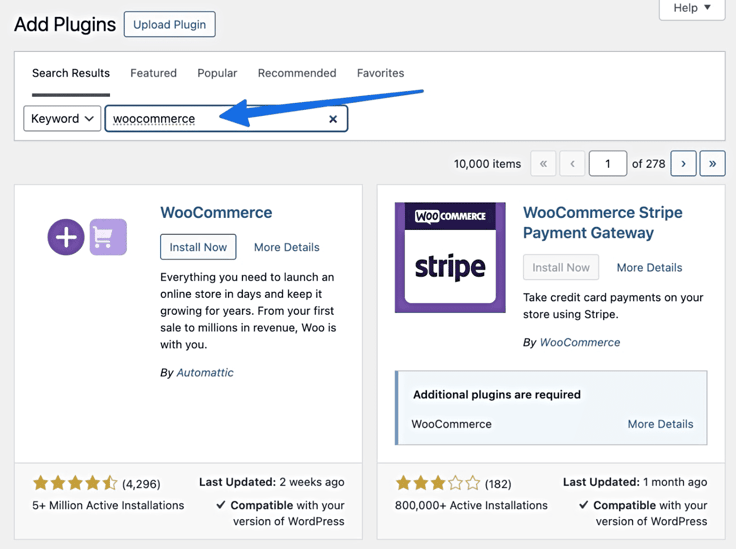This screenshot has width=736, height=549.
Task: Click the '10,000 items' count text
Action: 487,164
